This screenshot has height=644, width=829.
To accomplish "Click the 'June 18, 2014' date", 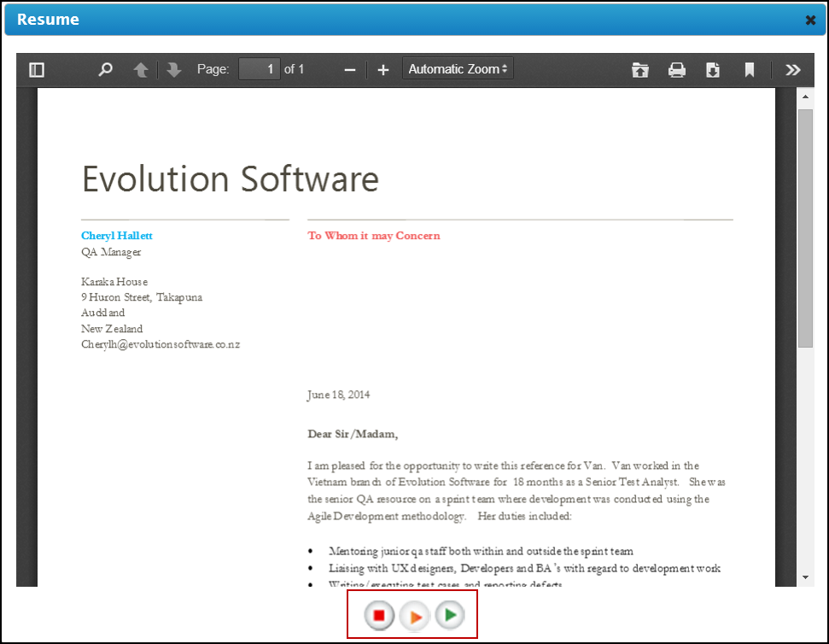I will coord(338,395).
